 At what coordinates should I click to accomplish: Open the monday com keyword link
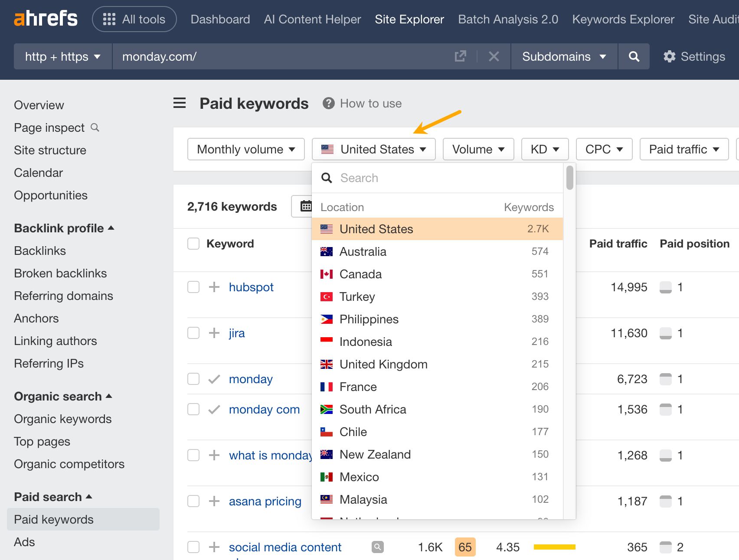coord(264,409)
